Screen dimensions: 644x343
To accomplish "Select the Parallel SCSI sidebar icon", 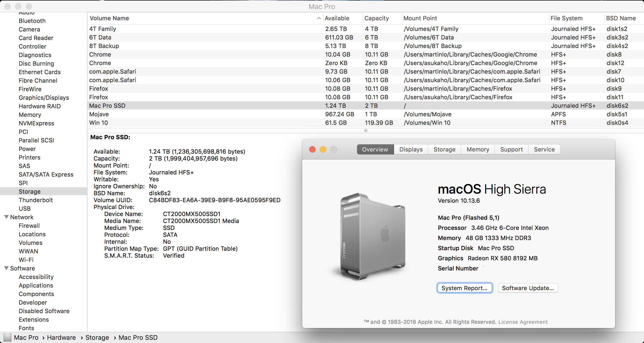I will pyautogui.click(x=37, y=140).
